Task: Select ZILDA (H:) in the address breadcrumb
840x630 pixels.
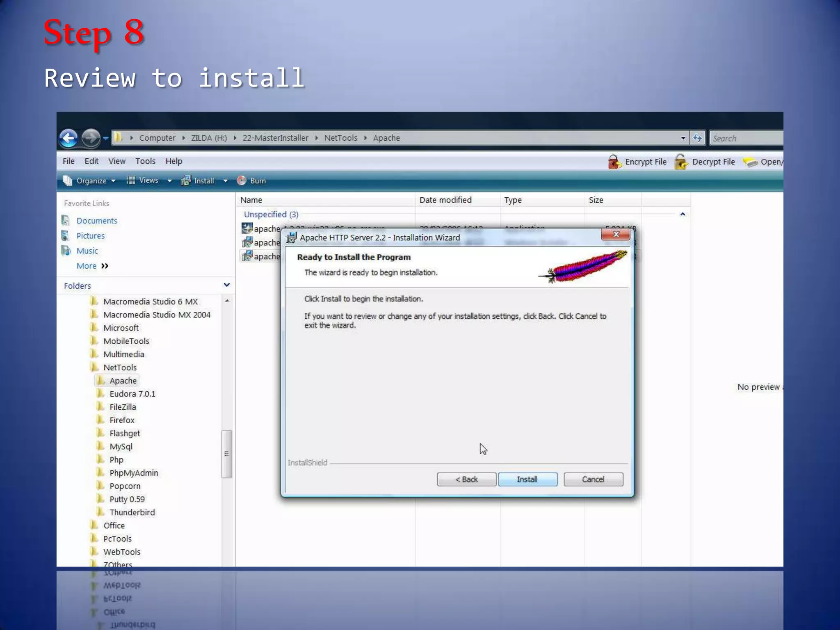Action: (209, 138)
